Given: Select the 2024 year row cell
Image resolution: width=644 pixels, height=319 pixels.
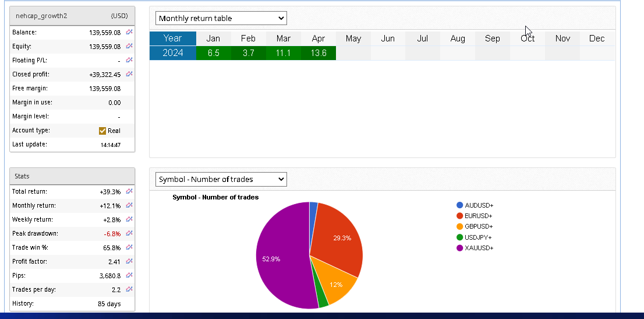Looking at the screenshot, I should click(173, 53).
